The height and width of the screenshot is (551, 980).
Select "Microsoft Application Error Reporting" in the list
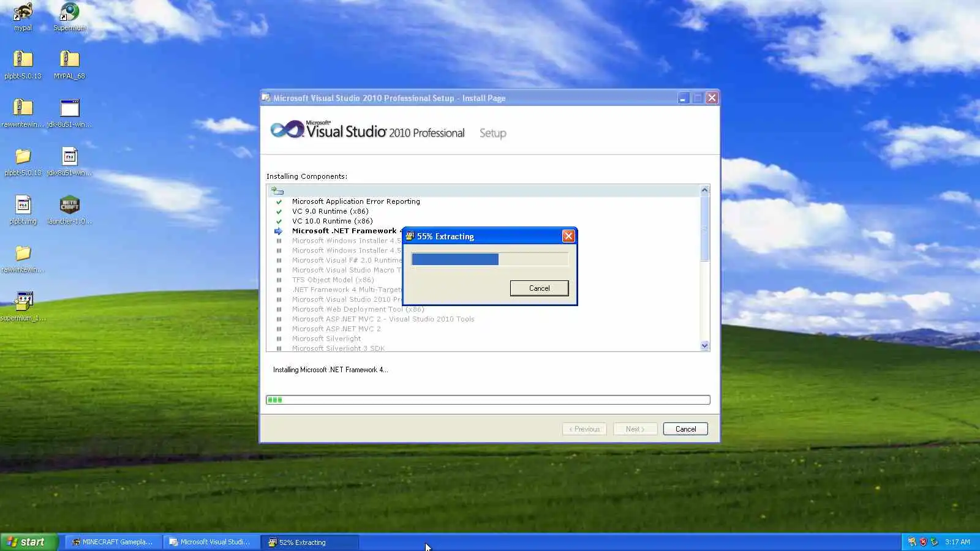pyautogui.click(x=356, y=201)
